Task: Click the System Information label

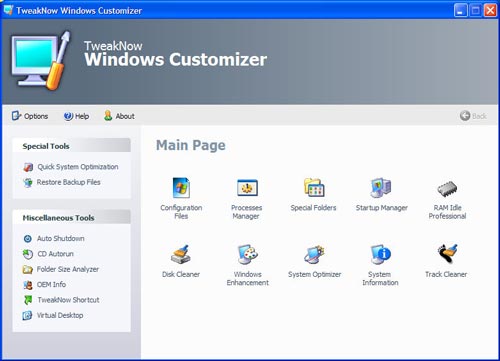Action: [x=380, y=278]
